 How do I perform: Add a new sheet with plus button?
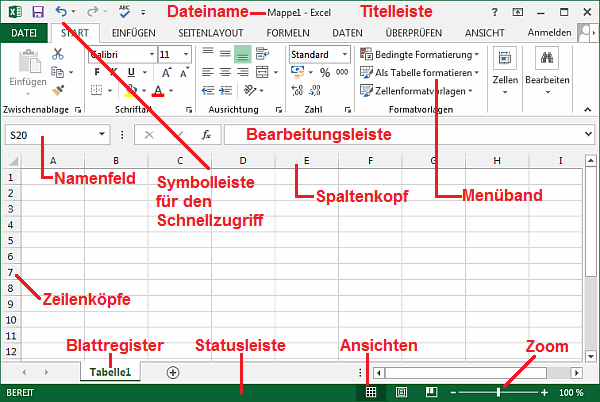pyautogui.click(x=173, y=372)
